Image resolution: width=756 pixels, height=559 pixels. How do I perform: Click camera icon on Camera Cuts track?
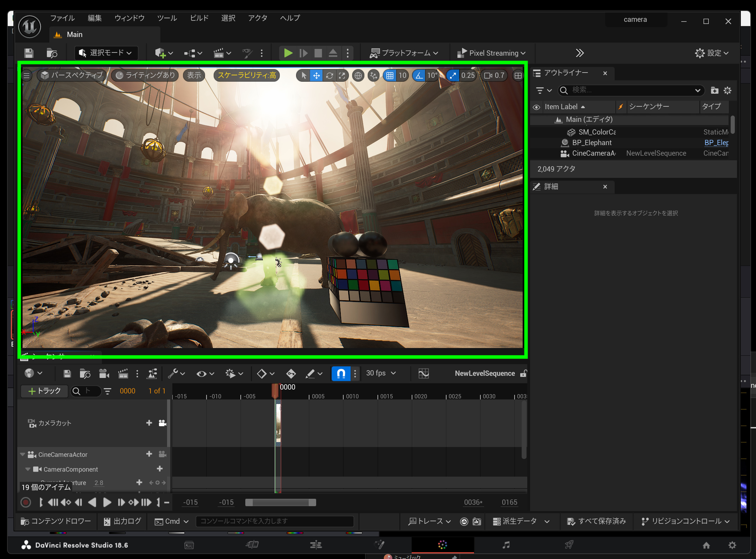tap(162, 423)
